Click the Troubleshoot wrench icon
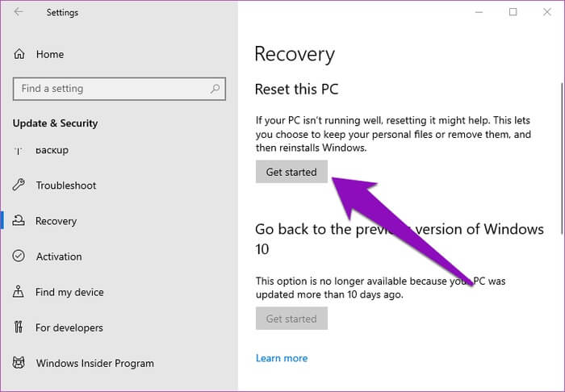This screenshot has width=565, height=392. click(19, 186)
